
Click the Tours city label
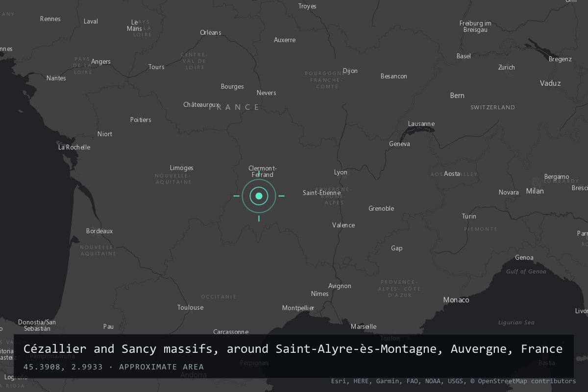click(x=156, y=67)
